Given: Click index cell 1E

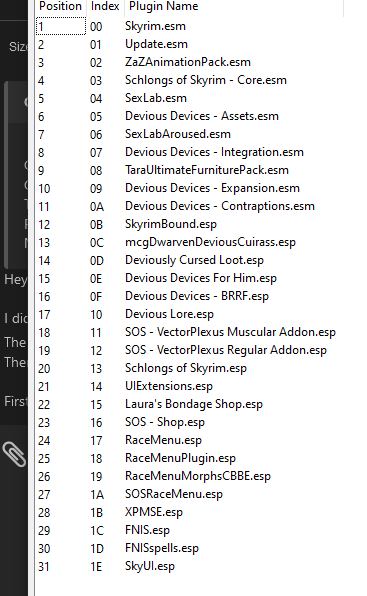Looking at the screenshot, I should pos(96,567).
